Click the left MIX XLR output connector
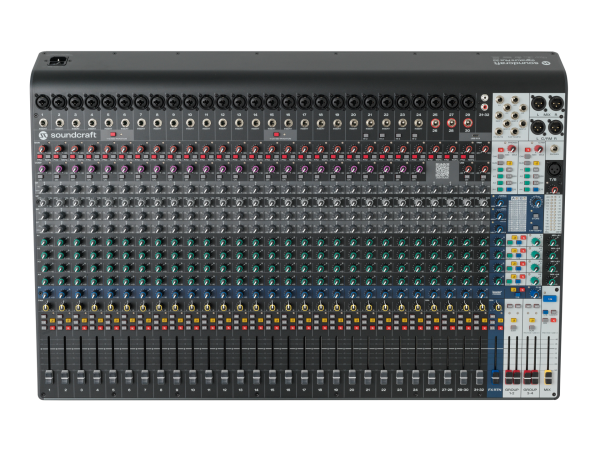The height and width of the screenshot is (450, 600). pos(538,104)
